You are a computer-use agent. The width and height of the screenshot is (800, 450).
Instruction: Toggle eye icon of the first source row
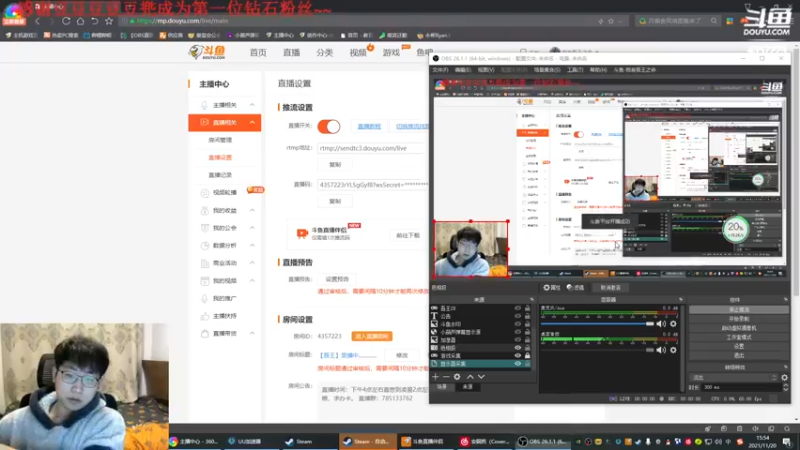[517, 308]
